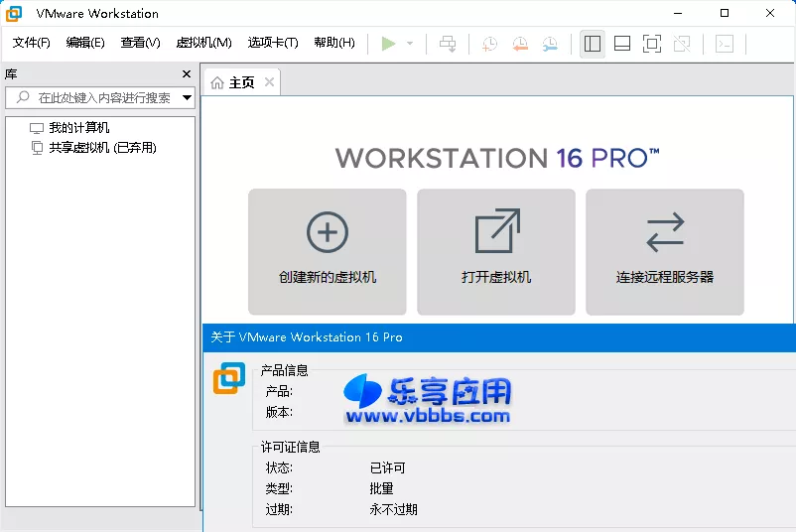Open the 虚拟机(M) menu

[203, 43]
